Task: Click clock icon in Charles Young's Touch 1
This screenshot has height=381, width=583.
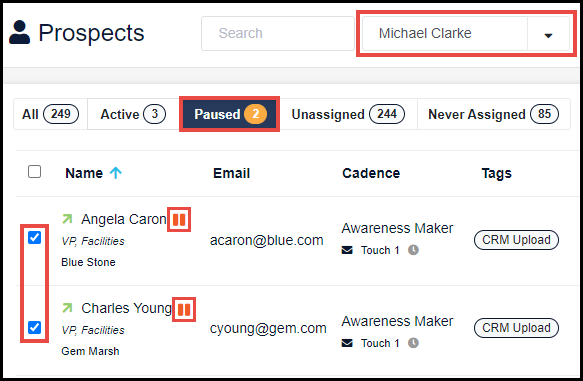Action: 413,343
